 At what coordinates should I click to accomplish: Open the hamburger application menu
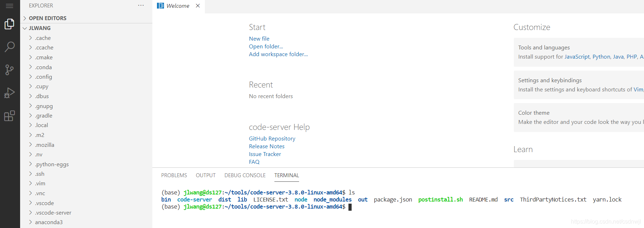point(10,6)
